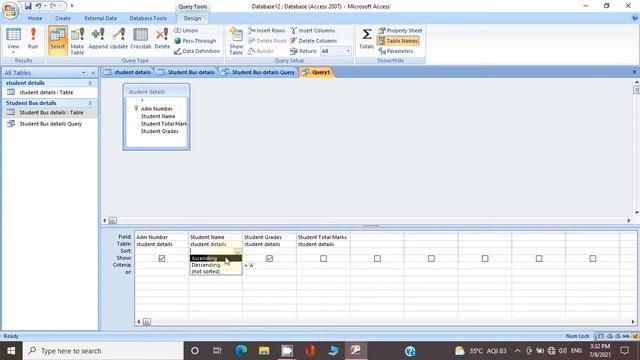Choose the Delete query type

point(162,39)
